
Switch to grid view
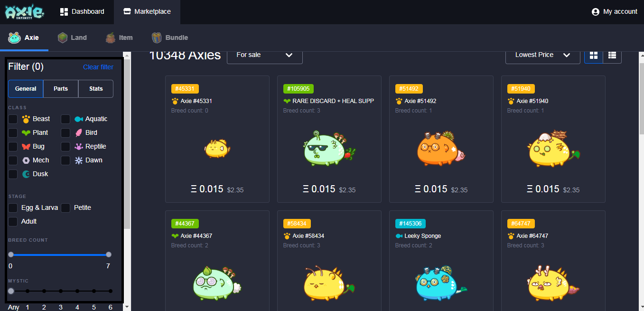(x=594, y=55)
